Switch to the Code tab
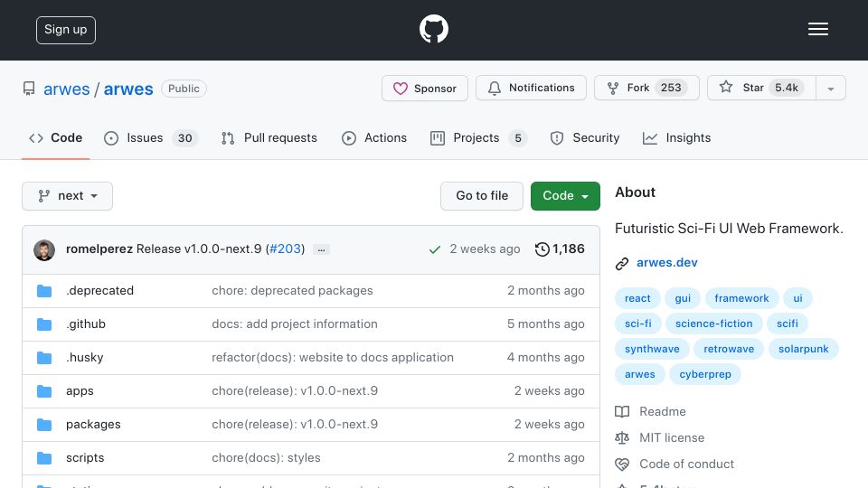Viewport: 868px width, 488px height. [56, 137]
